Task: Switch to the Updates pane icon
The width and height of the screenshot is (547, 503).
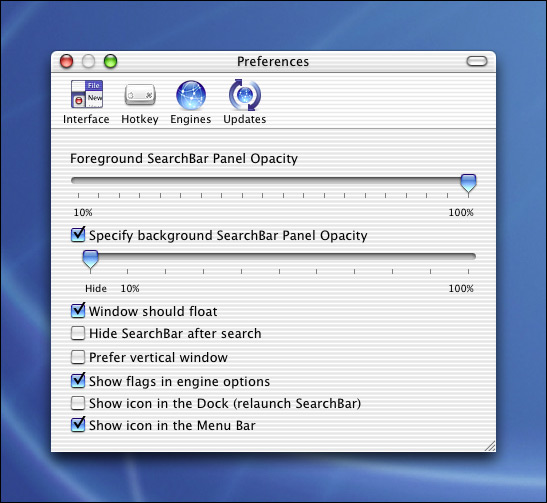Action: click(245, 95)
